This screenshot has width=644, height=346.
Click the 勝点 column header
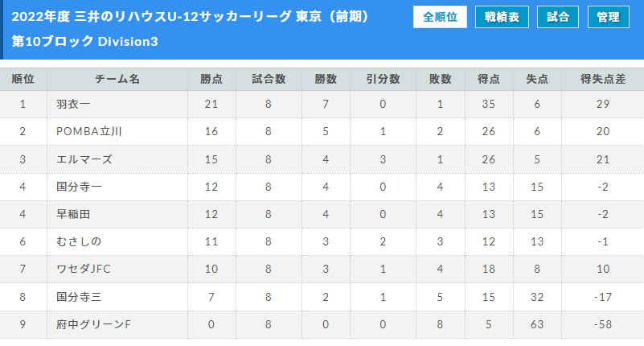[211, 79]
